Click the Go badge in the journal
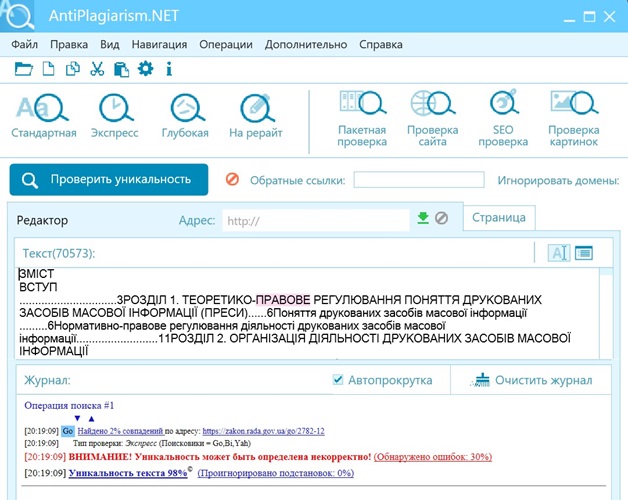The height and width of the screenshot is (500, 628). click(68, 431)
